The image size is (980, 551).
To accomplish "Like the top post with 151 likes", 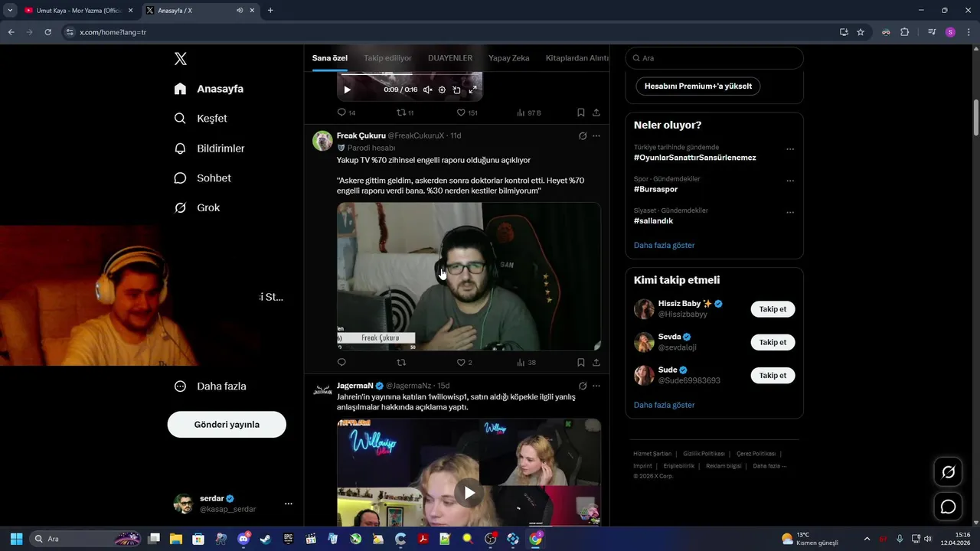I will [467, 112].
